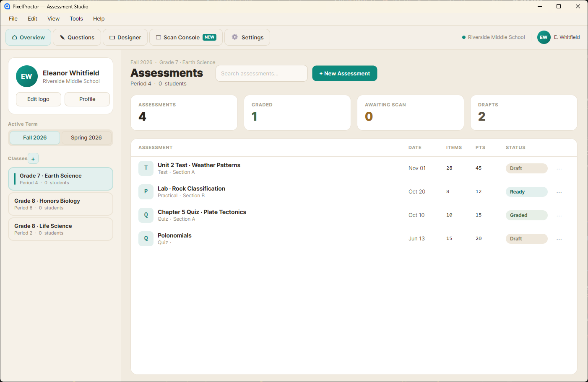The height and width of the screenshot is (382, 588).
Task: Click the Riverside Middle School label in header
Action: coord(496,37)
